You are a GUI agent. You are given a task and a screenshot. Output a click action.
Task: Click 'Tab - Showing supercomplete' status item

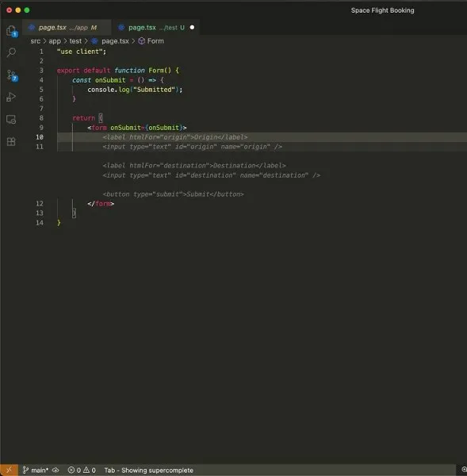pos(149,470)
